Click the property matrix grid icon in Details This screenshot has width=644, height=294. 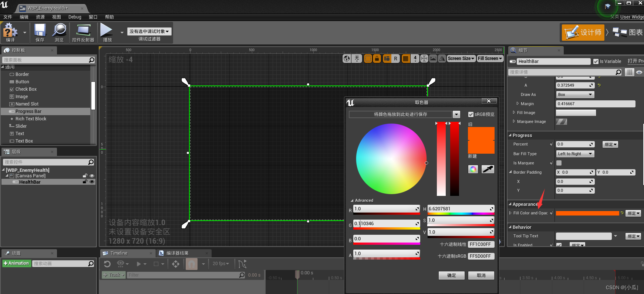click(630, 72)
